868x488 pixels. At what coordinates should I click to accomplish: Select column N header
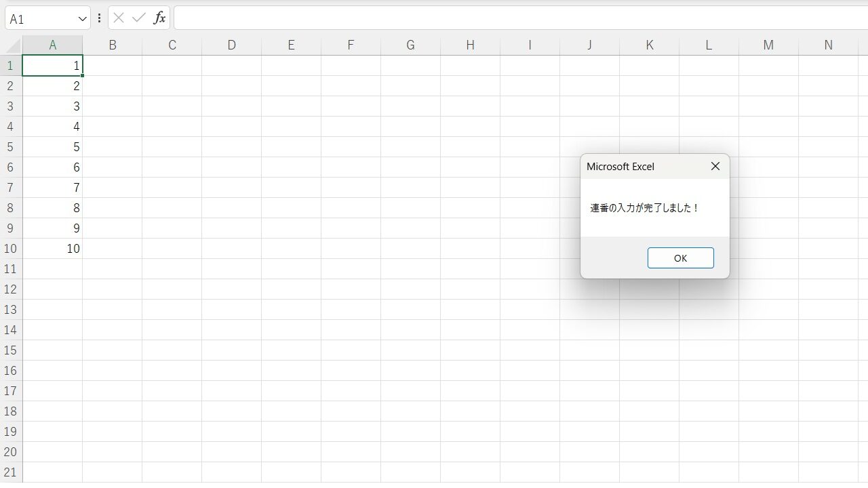click(828, 45)
